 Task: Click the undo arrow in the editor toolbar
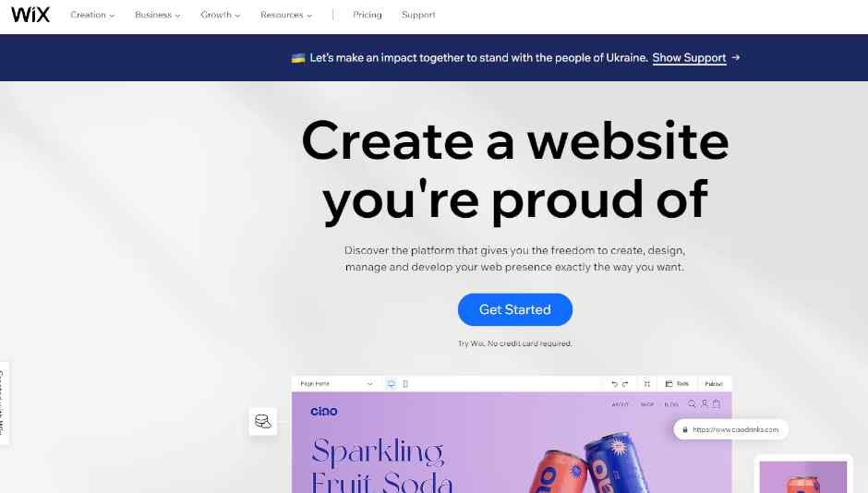614,383
